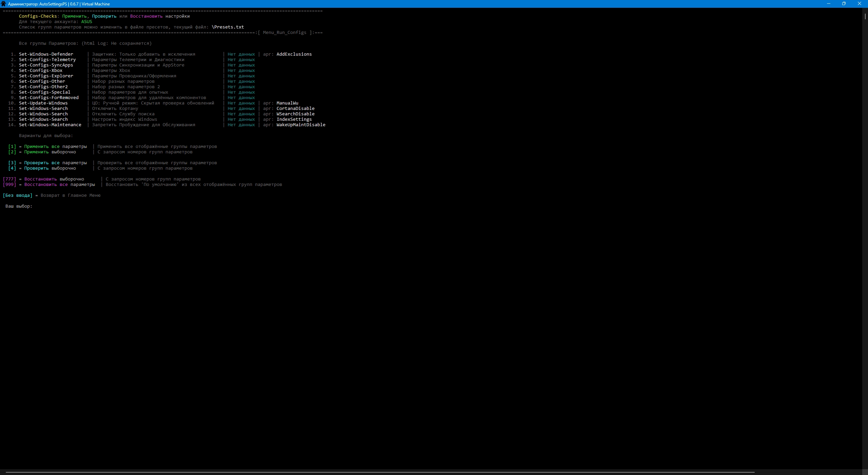The width and height of the screenshot is (868, 475).
Task: Select 'Set-Update-Windows' row text
Action: pos(43,103)
